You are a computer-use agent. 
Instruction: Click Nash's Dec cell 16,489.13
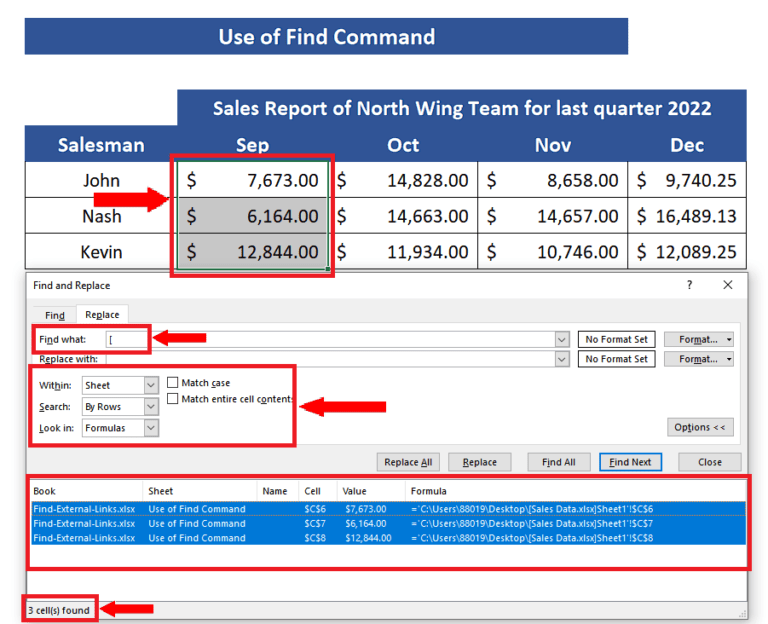point(687,216)
